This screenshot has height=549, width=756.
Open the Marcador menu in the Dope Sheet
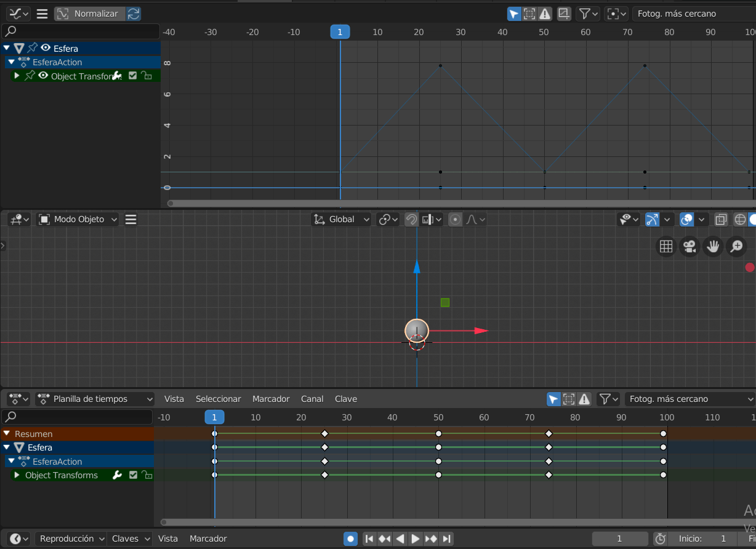[x=271, y=399]
